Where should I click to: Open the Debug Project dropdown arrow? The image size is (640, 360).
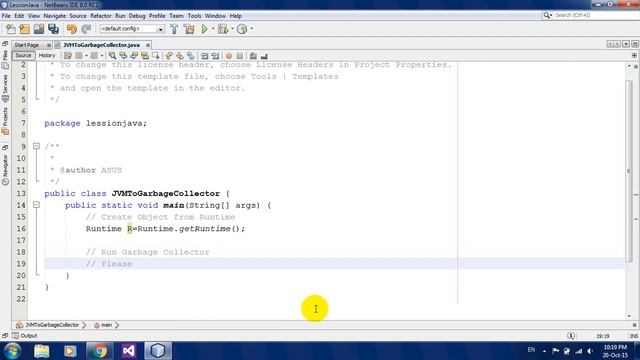point(232,29)
